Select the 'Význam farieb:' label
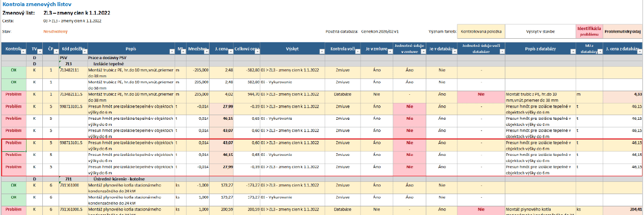The width and height of the screenshot is (644, 215). point(442,32)
